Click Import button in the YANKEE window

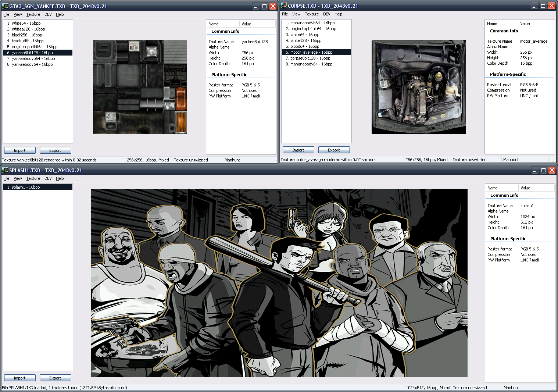point(20,150)
